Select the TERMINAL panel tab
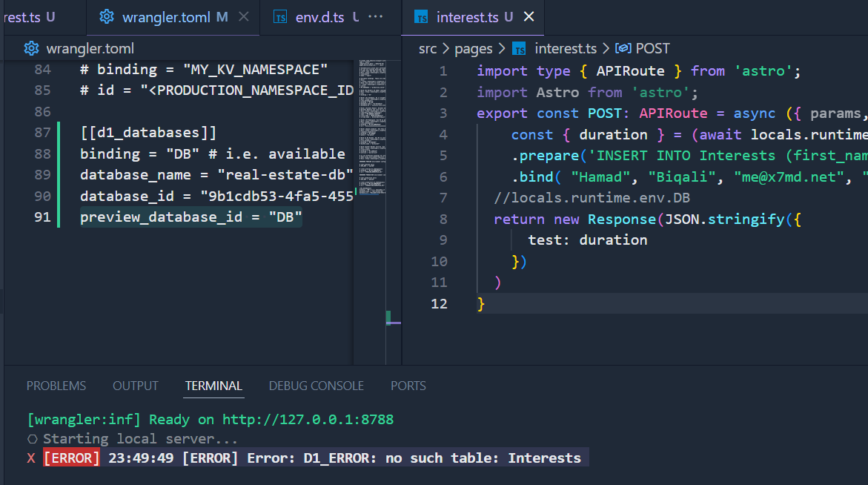The width and height of the screenshot is (868, 485). pos(213,386)
